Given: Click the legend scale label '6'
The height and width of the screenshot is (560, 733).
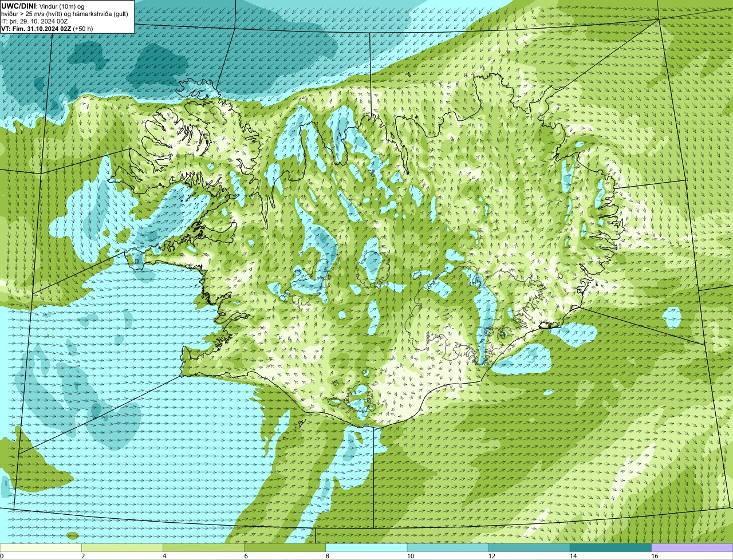Looking at the screenshot, I should (x=246, y=556).
